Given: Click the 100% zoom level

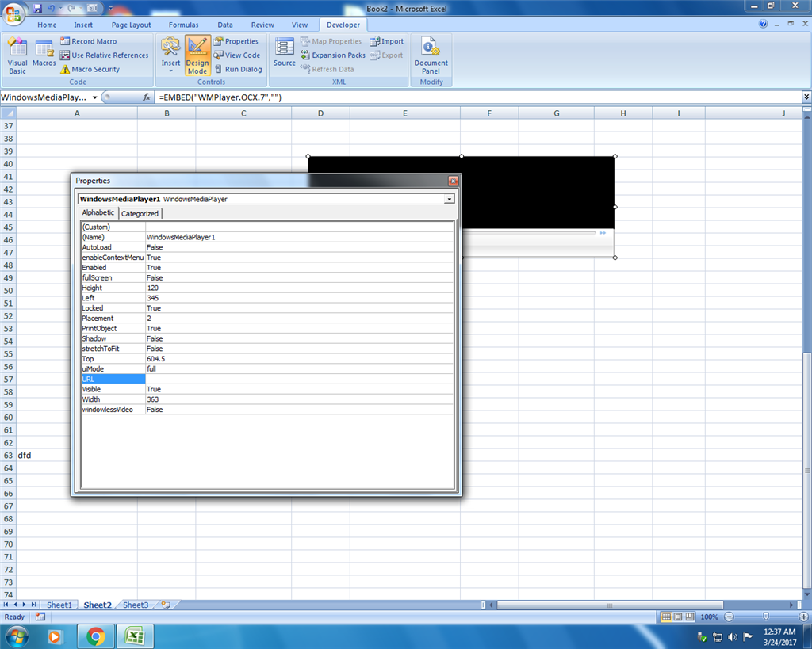Looking at the screenshot, I should pos(709,617).
